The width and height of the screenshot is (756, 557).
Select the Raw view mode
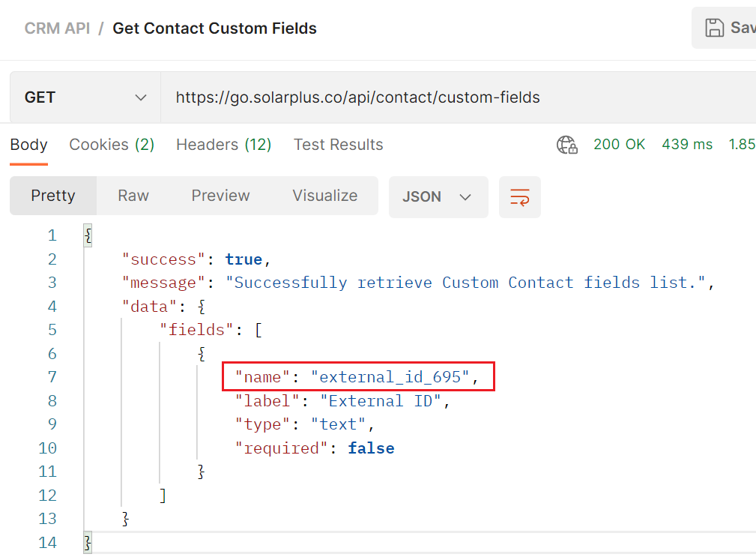click(x=133, y=196)
